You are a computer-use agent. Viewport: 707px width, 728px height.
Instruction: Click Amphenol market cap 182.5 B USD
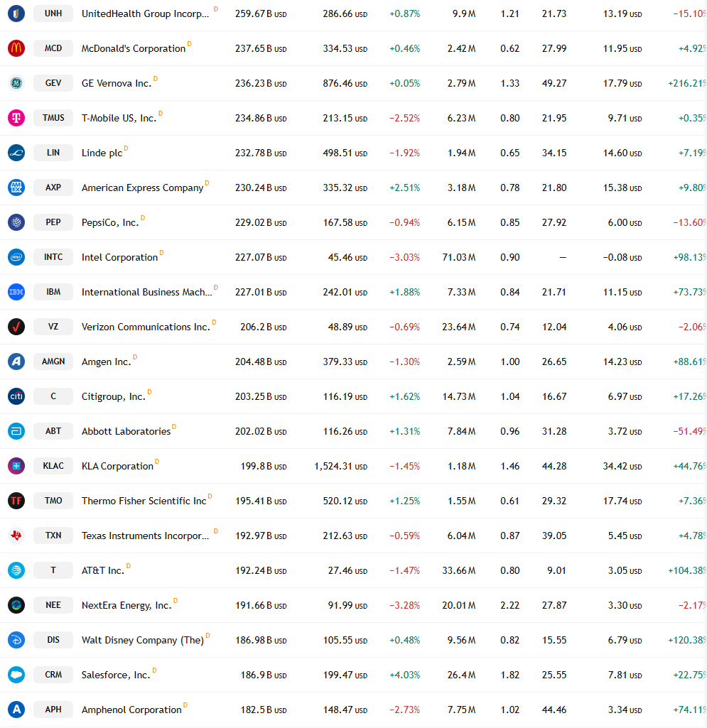[x=264, y=710]
